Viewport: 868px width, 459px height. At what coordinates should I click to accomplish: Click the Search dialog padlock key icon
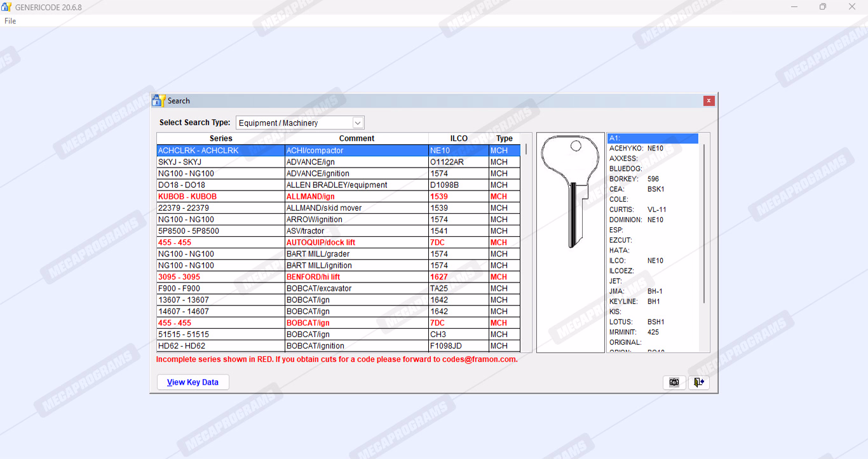(x=158, y=100)
